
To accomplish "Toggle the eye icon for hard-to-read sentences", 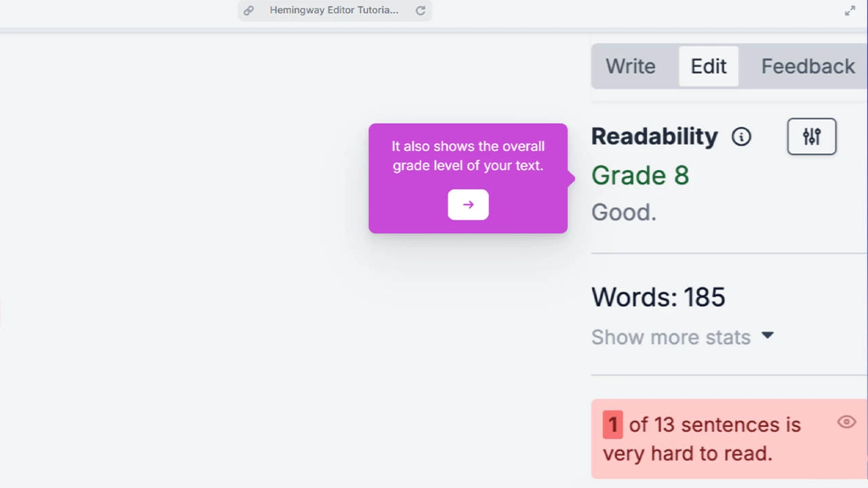I will click(846, 422).
